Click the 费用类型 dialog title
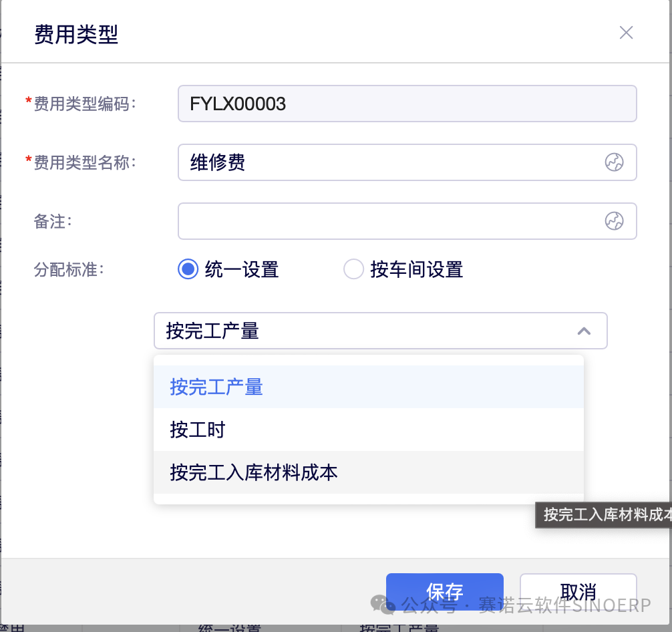The width and height of the screenshot is (672, 632). (x=76, y=34)
